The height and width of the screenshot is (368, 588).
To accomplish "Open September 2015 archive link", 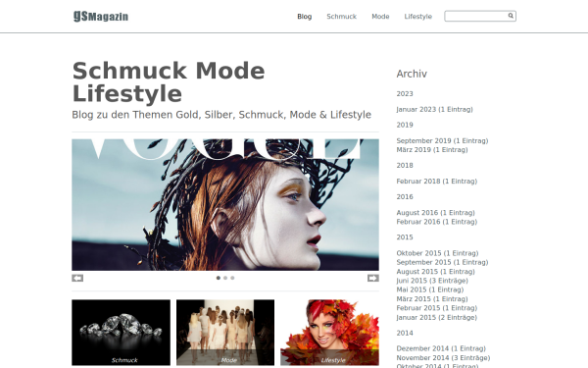I will (442, 262).
